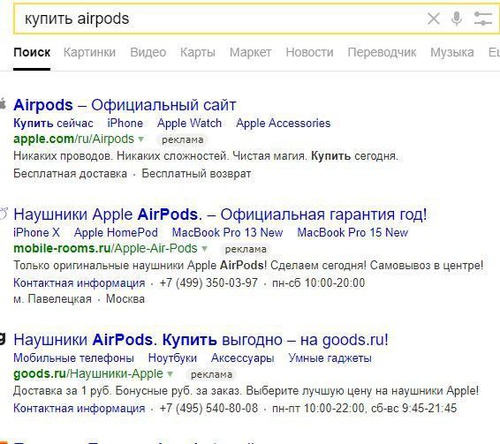The height and width of the screenshot is (444, 500).
Task: Click the phone number +7 (499) 350-03-97
Action: [x=209, y=283]
